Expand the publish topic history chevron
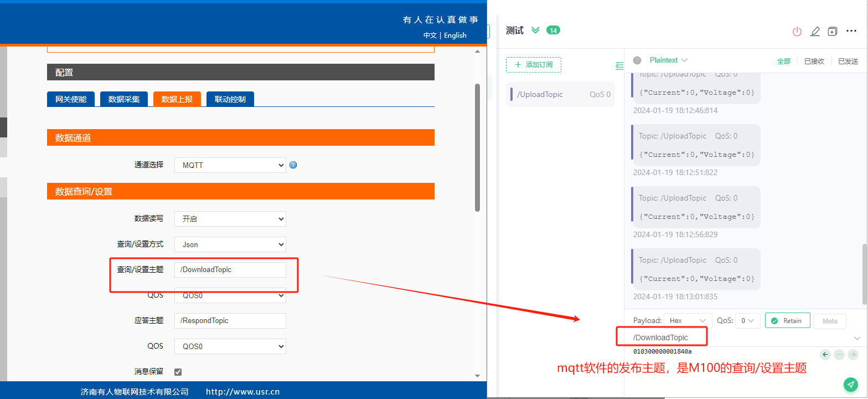868x399 pixels. click(x=857, y=338)
